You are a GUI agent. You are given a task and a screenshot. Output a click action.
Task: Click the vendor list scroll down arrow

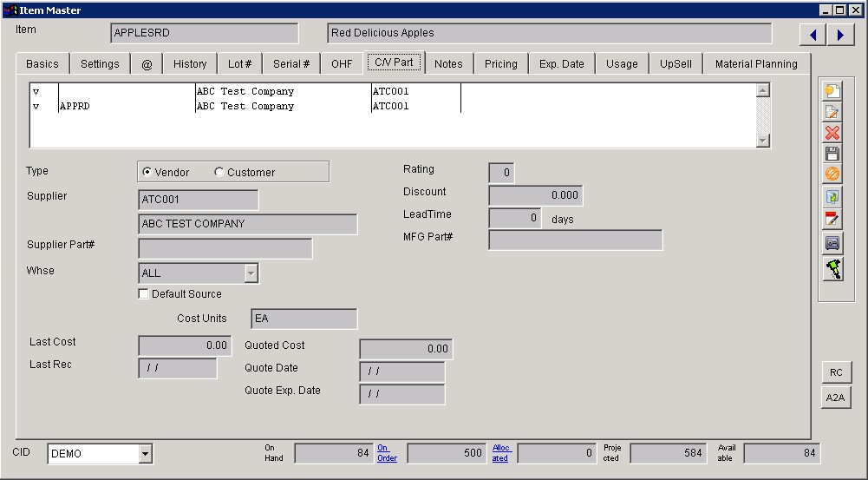[x=762, y=141]
